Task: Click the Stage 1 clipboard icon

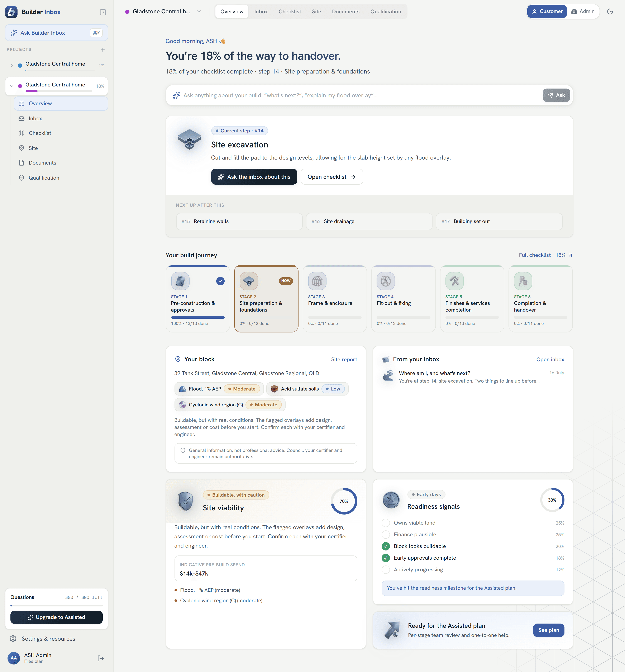Action: [180, 281]
